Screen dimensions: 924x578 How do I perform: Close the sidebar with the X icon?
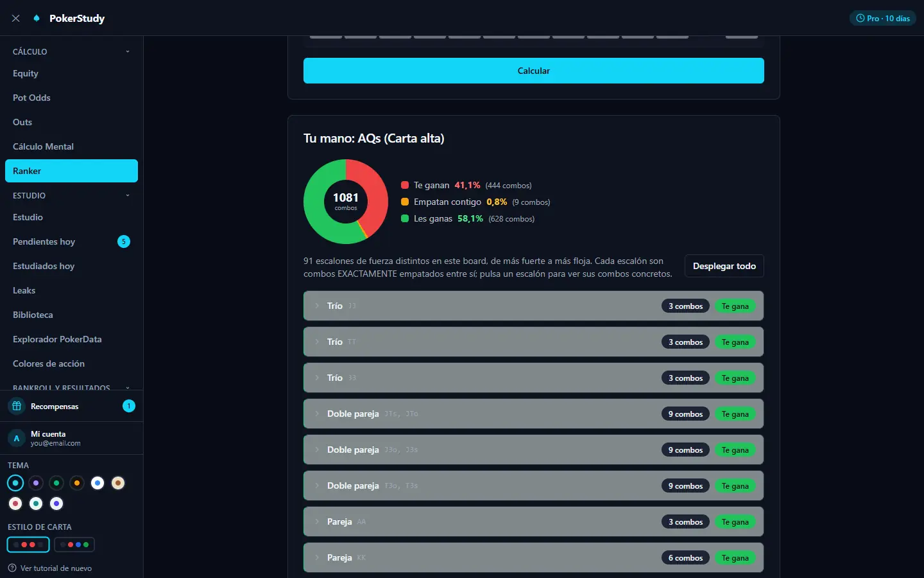[15, 18]
